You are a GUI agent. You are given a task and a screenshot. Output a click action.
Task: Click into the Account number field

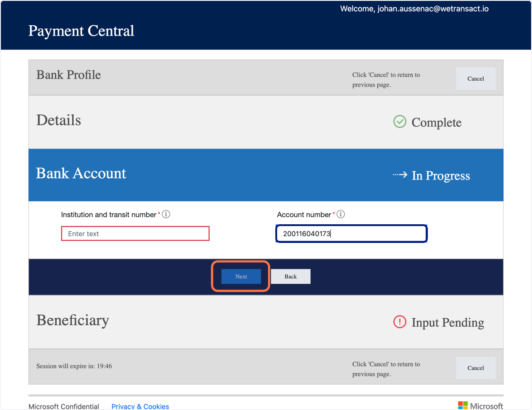[352, 234]
